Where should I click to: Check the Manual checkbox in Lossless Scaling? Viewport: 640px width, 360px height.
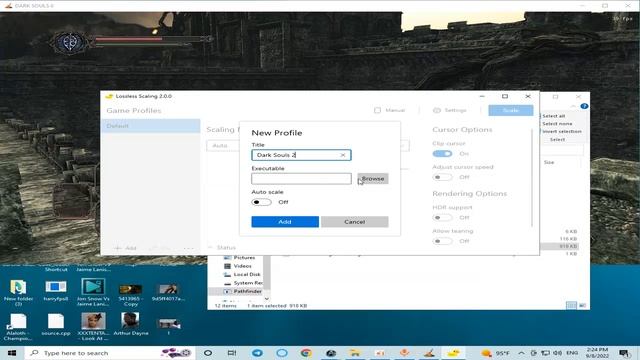pyautogui.click(x=378, y=110)
